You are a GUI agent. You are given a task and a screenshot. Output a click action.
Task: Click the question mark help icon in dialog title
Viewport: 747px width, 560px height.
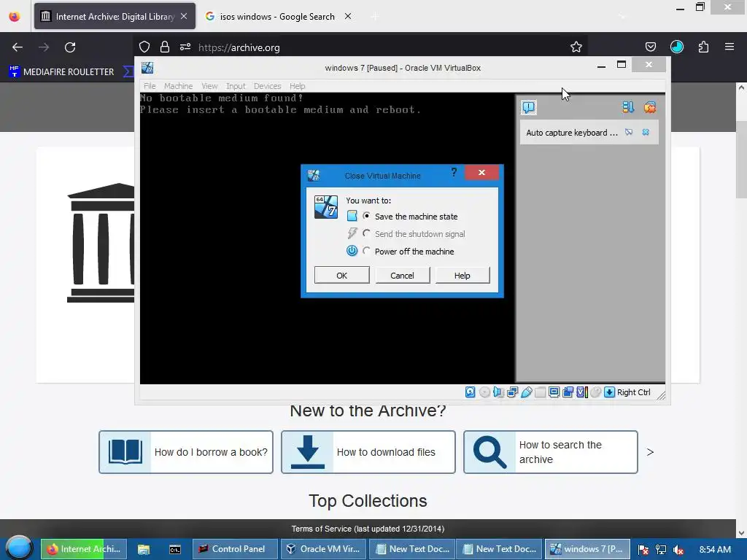454,172
